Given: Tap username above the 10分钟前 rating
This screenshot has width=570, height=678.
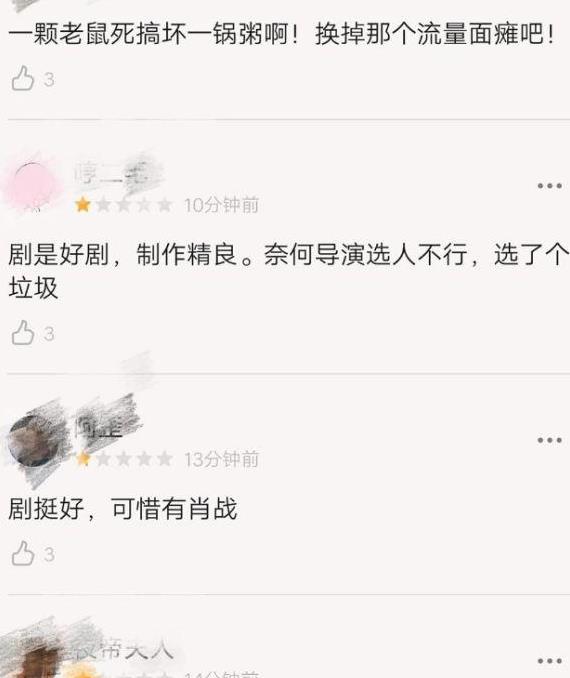Looking at the screenshot, I should point(112,173).
